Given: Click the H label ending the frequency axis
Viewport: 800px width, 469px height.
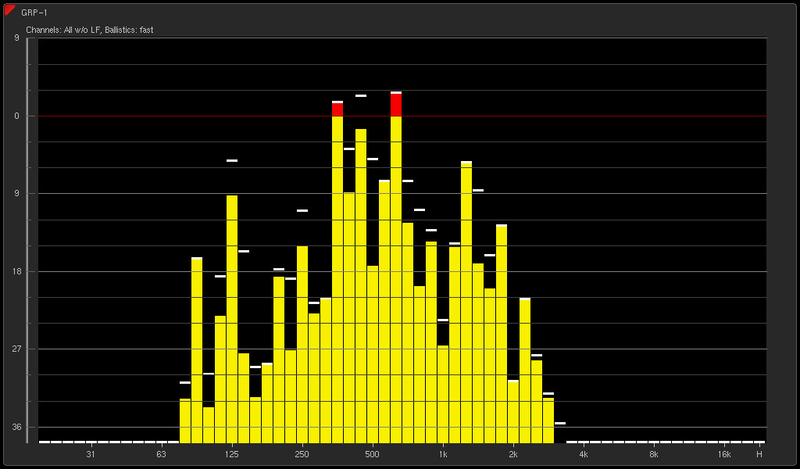Looking at the screenshot, I should (x=759, y=454).
